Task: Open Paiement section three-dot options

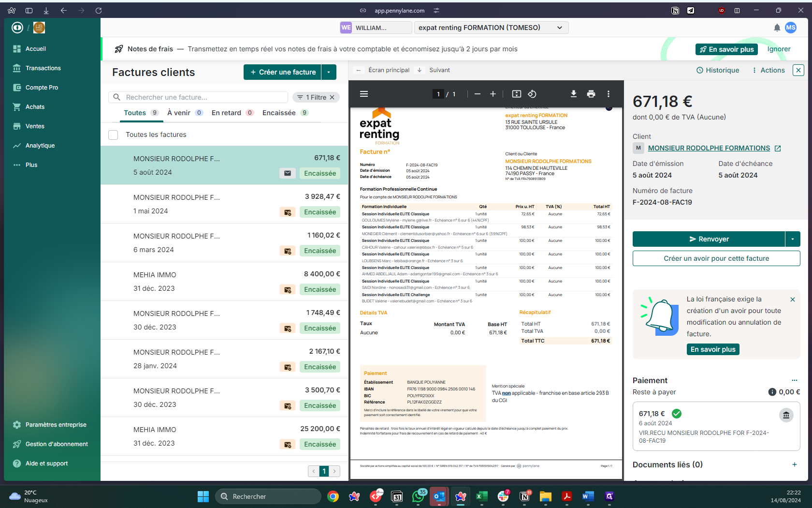Action: pyautogui.click(x=795, y=380)
